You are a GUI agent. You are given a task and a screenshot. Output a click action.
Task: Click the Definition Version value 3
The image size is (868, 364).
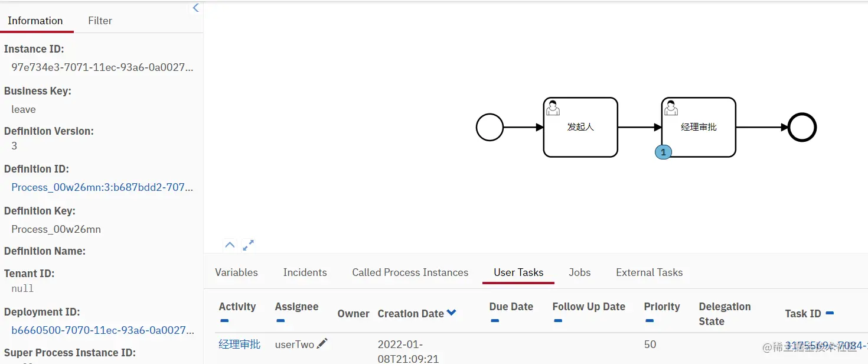(x=14, y=145)
